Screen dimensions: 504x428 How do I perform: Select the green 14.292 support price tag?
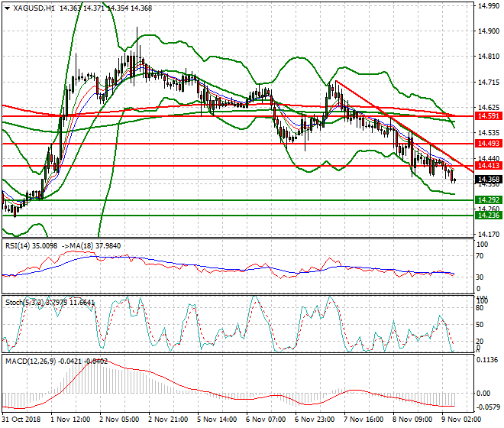[486, 199]
